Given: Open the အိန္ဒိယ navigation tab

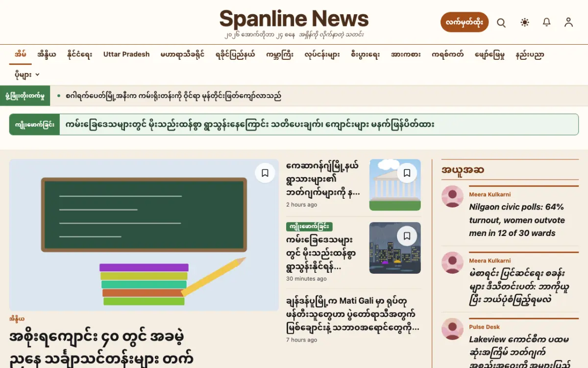Looking at the screenshot, I should click(47, 54).
